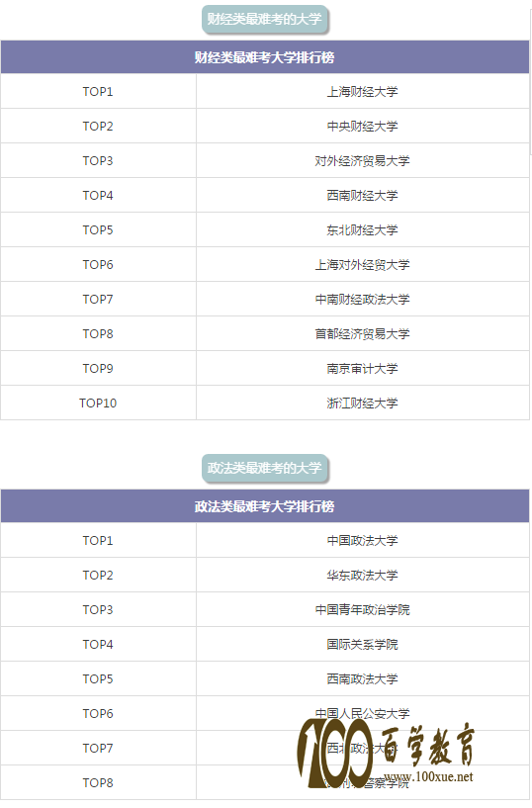
Task: Click the 南京审计大学 cell
Action: [363, 369]
